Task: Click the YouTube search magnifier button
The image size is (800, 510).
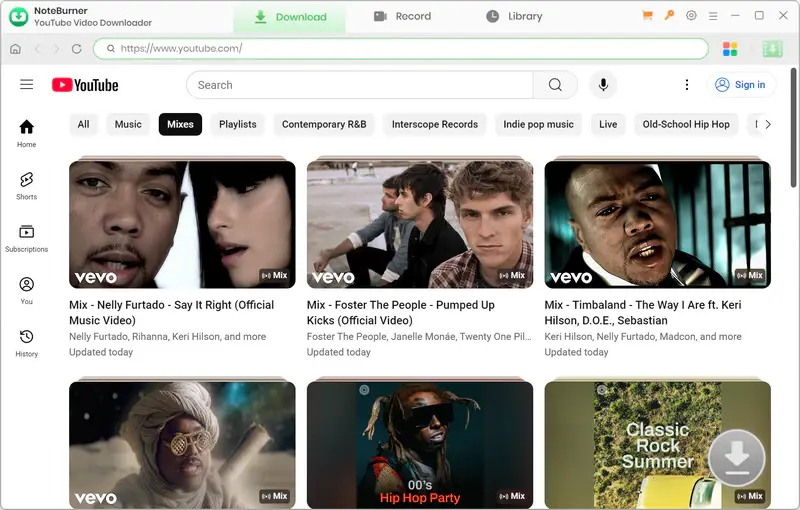Action: point(555,85)
